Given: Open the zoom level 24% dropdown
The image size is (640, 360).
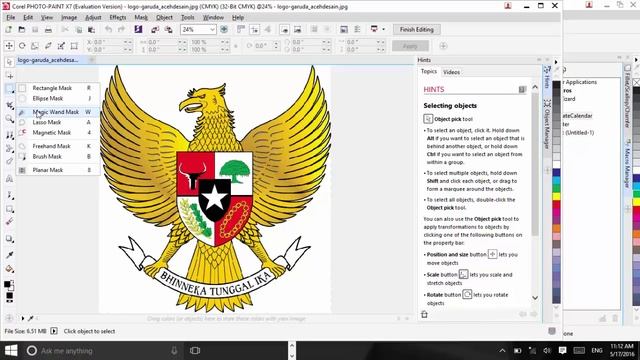Looking at the screenshot, I should 212,29.
